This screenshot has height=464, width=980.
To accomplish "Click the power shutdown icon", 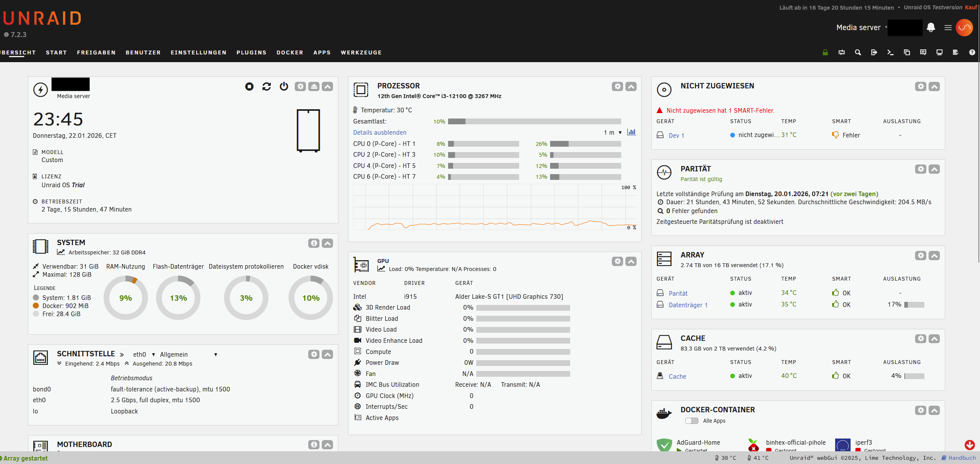I will (284, 86).
